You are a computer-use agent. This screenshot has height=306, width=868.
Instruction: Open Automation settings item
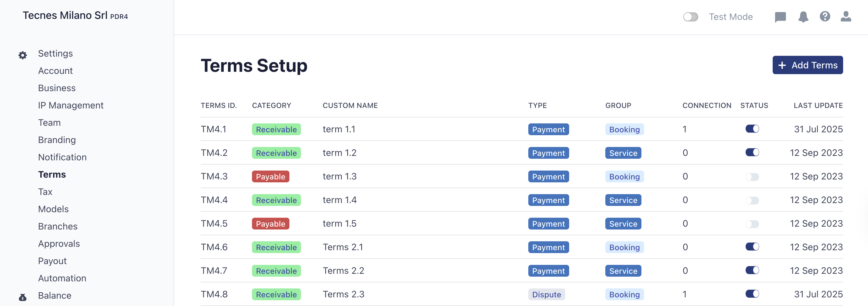tap(62, 278)
